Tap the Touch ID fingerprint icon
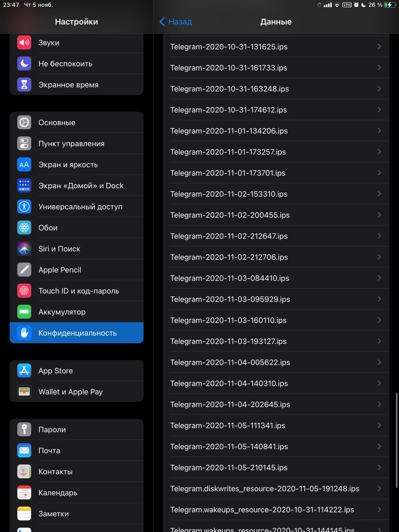The height and width of the screenshot is (532, 399). (24, 291)
